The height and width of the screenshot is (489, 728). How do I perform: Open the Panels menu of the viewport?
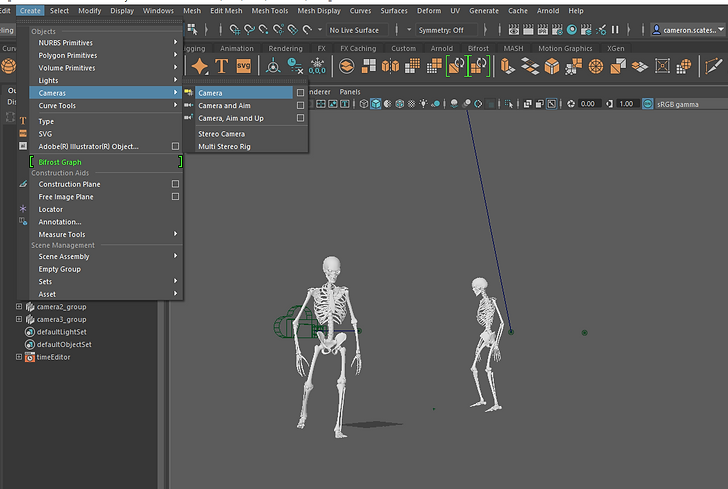pos(350,92)
